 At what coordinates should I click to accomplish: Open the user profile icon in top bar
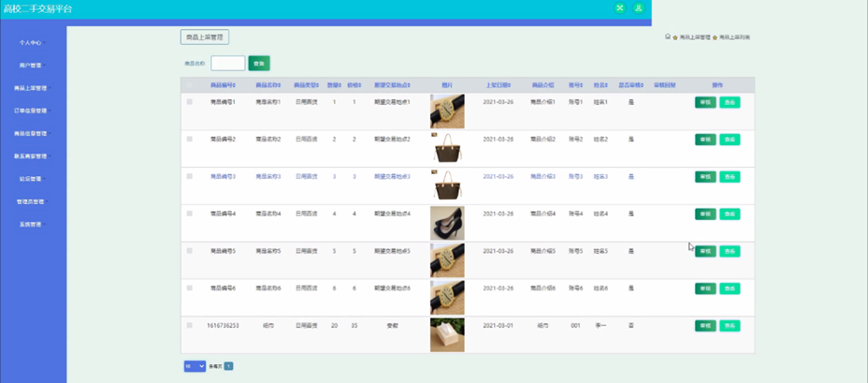pos(639,7)
